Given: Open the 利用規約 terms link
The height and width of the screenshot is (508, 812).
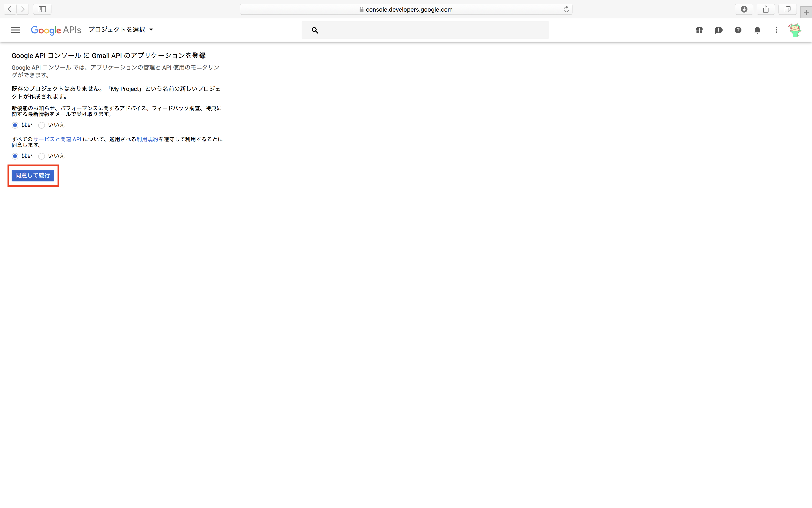Looking at the screenshot, I should pos(147,139).
